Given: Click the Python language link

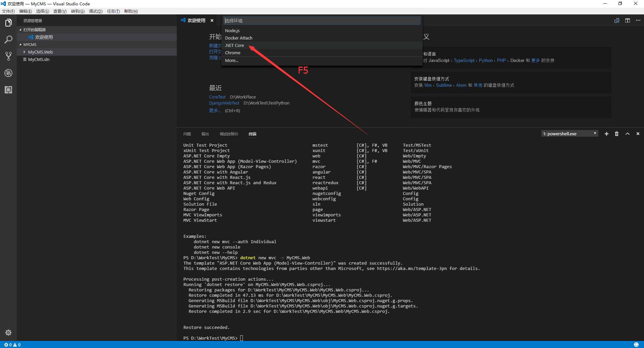Looking at the screenshot, I should (x=486, y=61).
